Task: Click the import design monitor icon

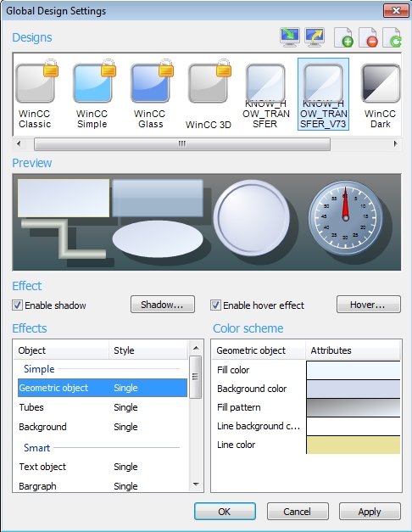Action: (x=290, y=37)
